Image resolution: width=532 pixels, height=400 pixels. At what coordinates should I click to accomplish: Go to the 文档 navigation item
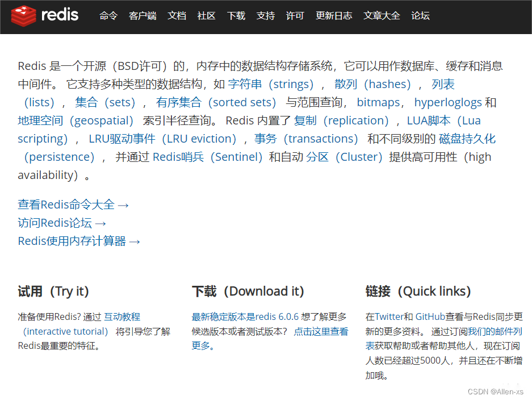pyautogui.click(x=177, y=15)
